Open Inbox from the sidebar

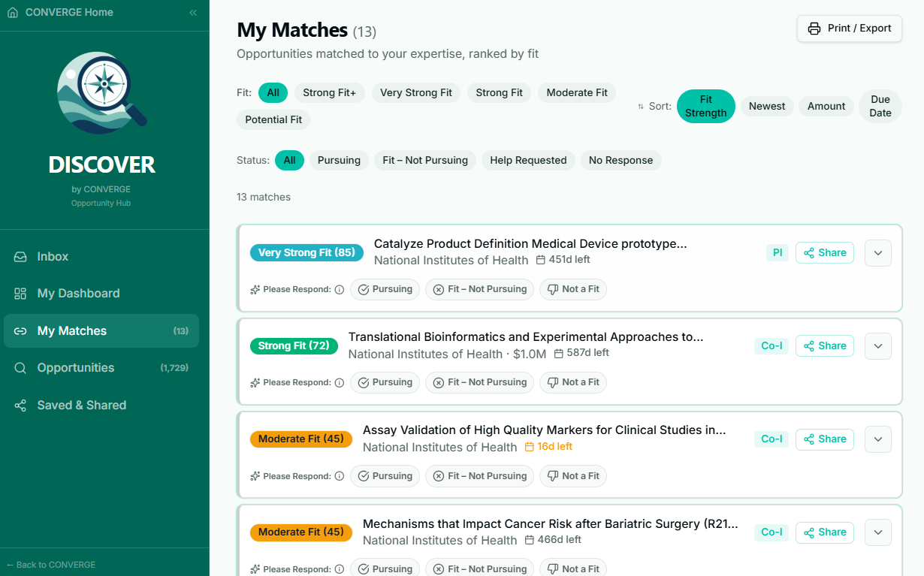(101, 257)
